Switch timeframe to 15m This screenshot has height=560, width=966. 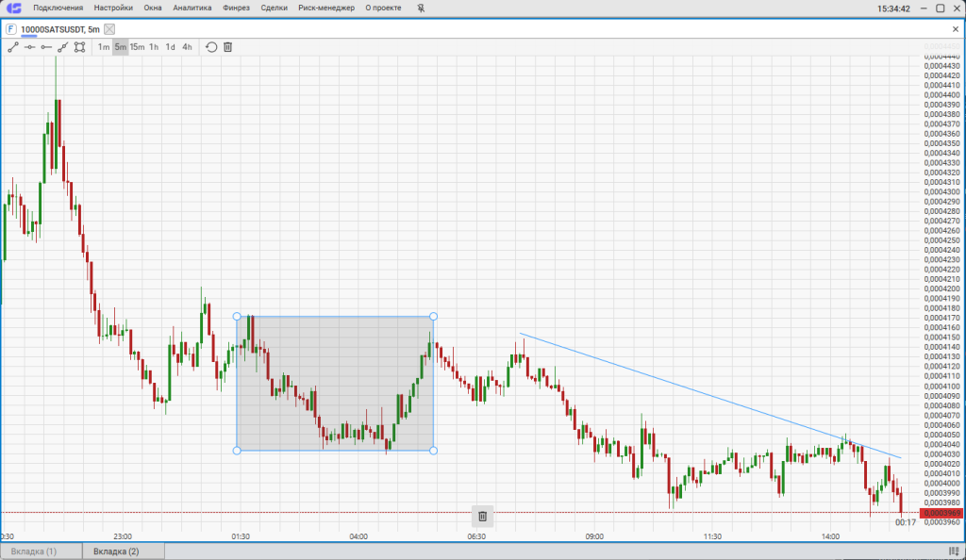[x=138, y=47]
